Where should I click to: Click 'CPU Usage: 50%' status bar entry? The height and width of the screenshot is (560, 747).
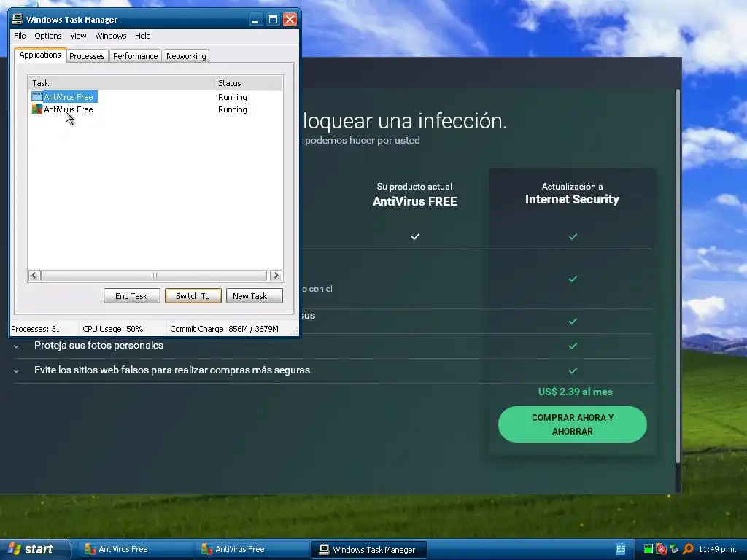[113, 329]
